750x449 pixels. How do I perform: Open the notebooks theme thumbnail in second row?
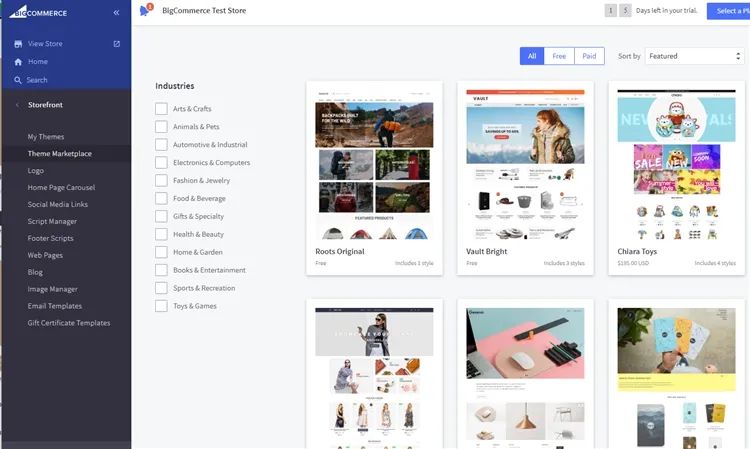tap(676, 378)
